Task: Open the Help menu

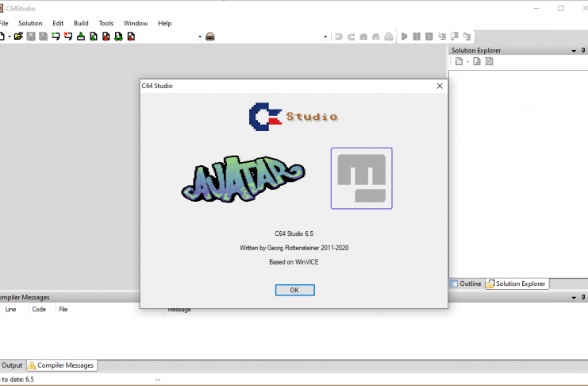Action: pyautogui.click(x=164, y=23)
